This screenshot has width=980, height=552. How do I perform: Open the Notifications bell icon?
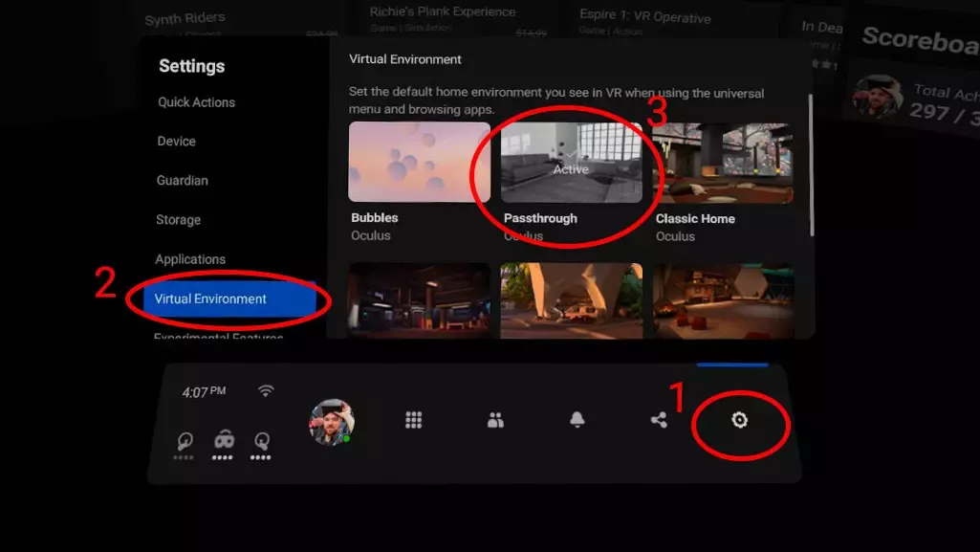tap(577, 419)
